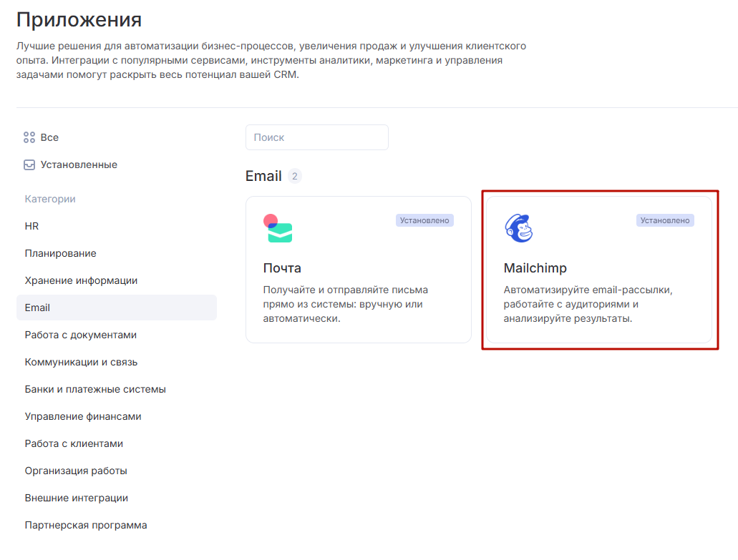Click the intro paragraph starting Лучшие решения
Screen dimensions: 738x560
click(x=271, y=60)
